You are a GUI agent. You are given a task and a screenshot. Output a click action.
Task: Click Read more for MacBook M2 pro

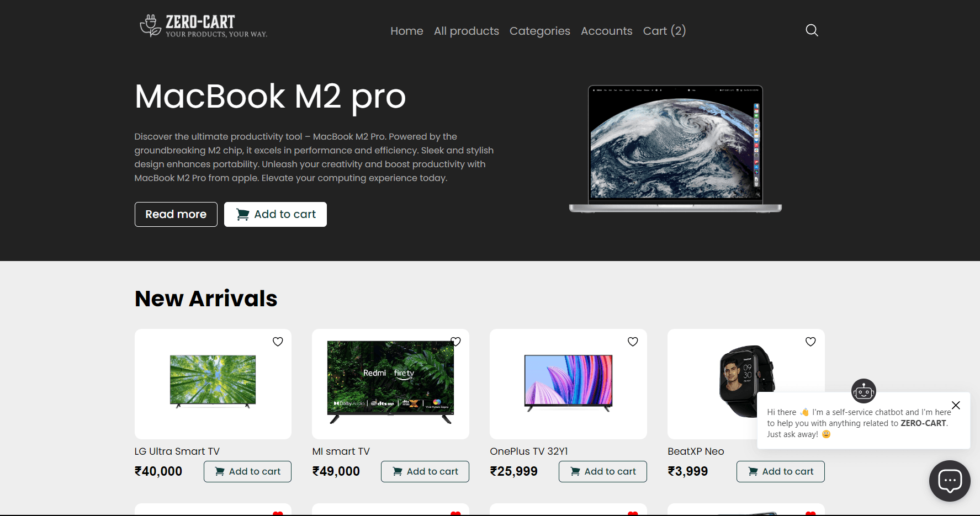pyautogui.click(x=176, y=214)
